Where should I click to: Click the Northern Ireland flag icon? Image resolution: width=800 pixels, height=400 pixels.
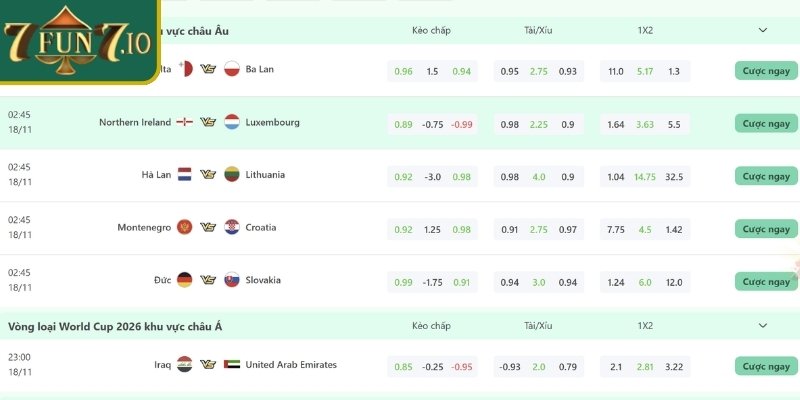pyautogui.click(x=184, y=122)
